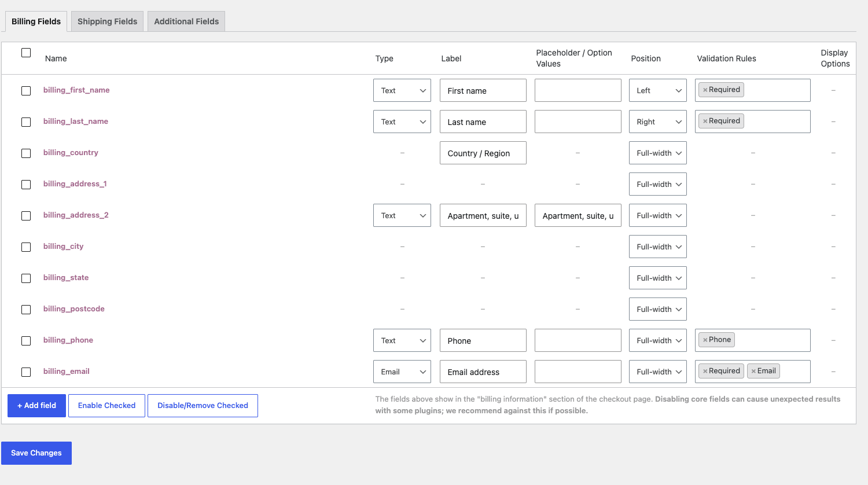Viewport: 868px width, 485px height.
Task: Open position dropdown for billing_email
Action: pyautogui.click(x=658, y=372)
